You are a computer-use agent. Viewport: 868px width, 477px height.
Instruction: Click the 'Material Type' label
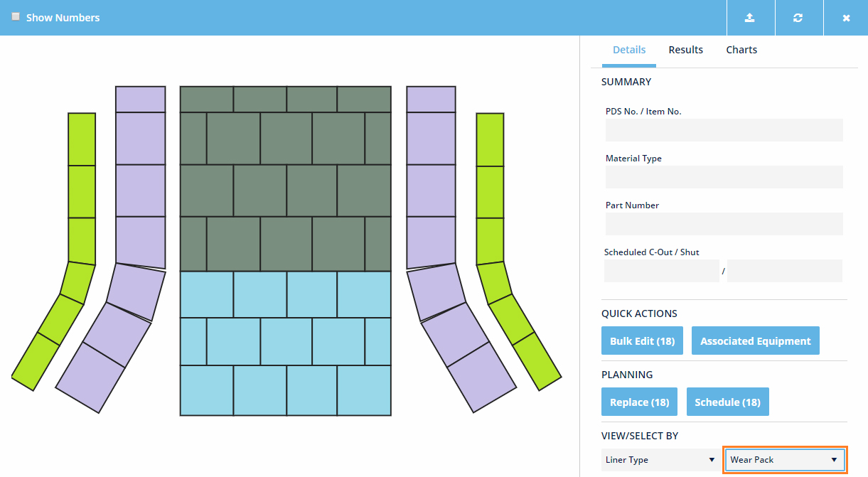coord(633,159)
